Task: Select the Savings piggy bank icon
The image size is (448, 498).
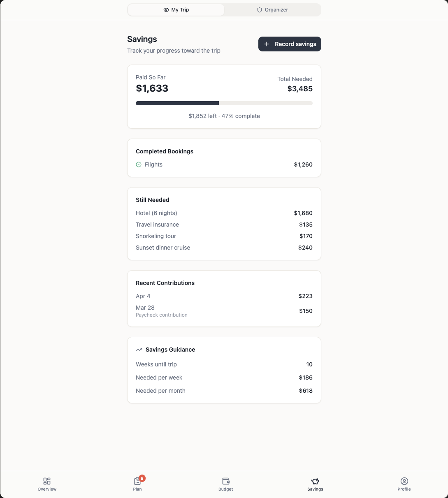Action: pos(315,481)
